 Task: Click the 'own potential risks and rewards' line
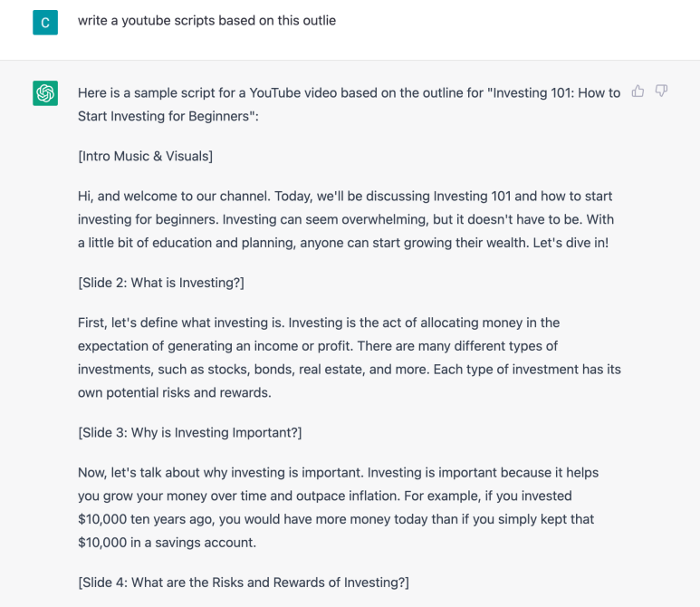pyautogui.click(x=175, y=392)
